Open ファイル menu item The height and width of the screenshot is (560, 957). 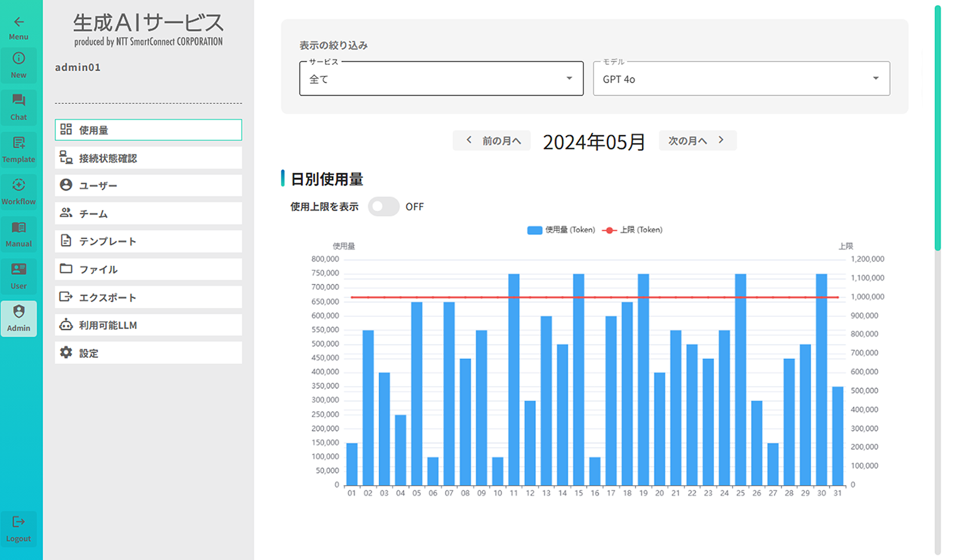pos(148,269)
